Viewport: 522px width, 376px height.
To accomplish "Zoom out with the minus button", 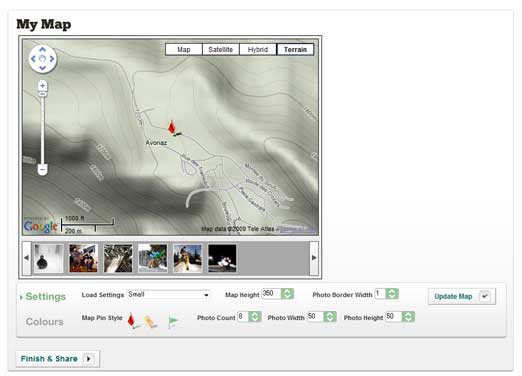I will click(42, 170).
